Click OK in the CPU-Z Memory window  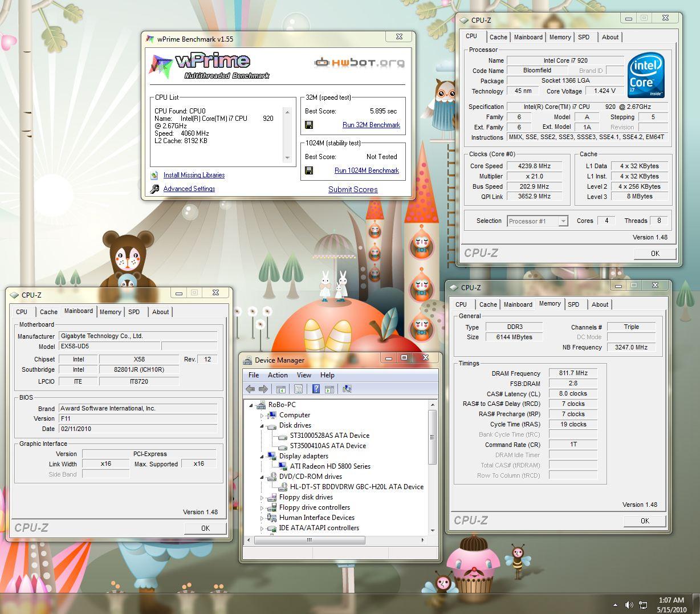pos(645,521)
